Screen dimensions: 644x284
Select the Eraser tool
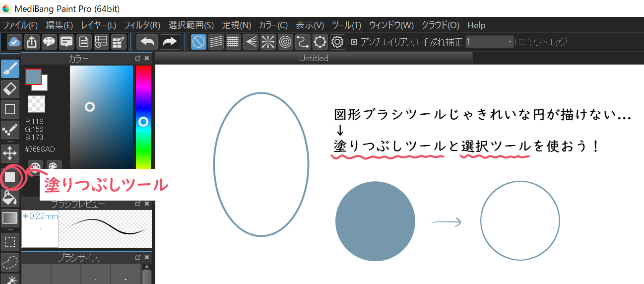pyautogui.click(x=10, y=89)
